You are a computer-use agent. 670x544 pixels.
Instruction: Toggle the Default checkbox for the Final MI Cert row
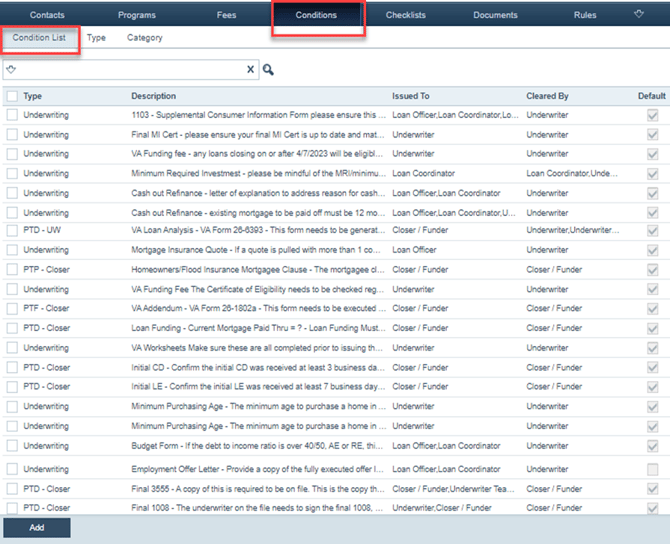pos(653,135)
